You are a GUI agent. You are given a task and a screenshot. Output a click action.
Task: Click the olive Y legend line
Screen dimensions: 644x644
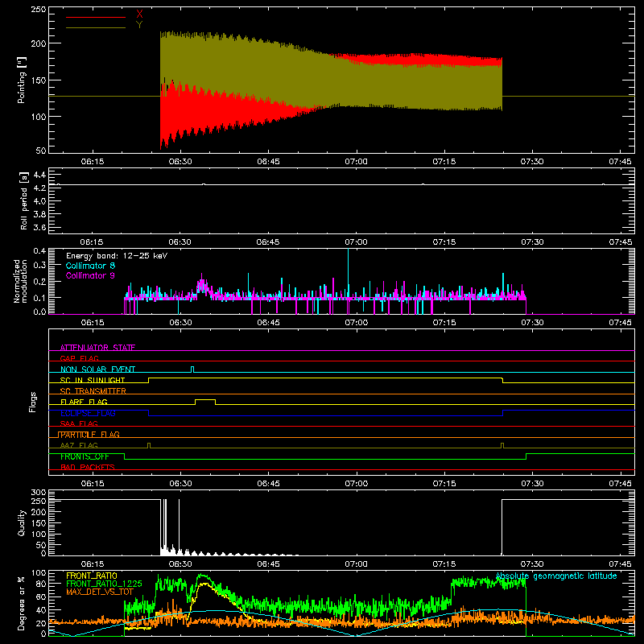pyautogui.click(x=95, y=28)
